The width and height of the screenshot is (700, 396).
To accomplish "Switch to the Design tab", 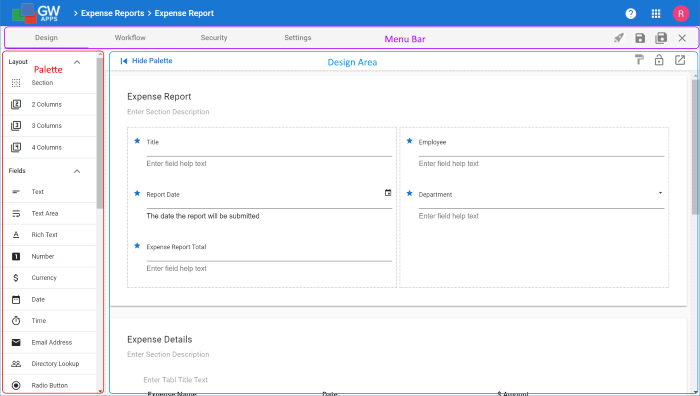I will tap(46, 38).
